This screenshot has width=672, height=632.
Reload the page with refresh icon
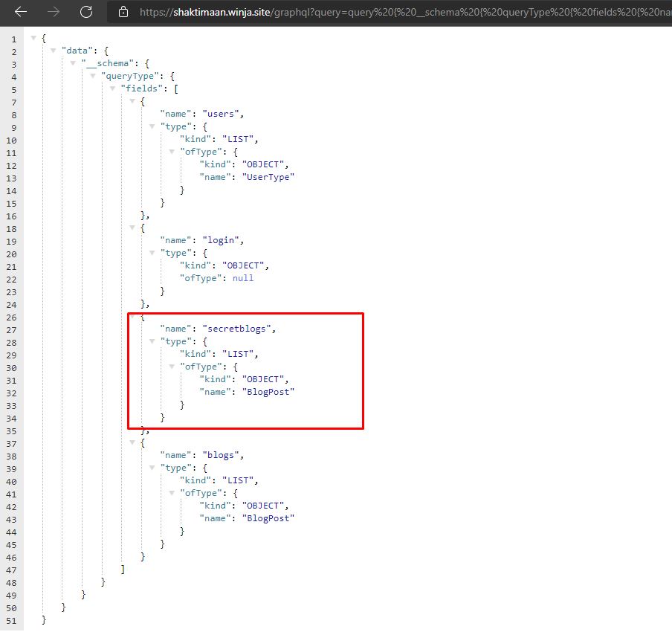coord(86,12)
